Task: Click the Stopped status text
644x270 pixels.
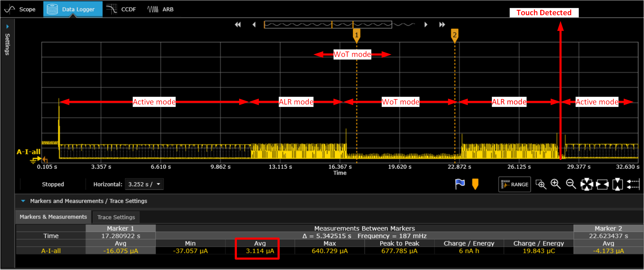Action: point(53,184)
